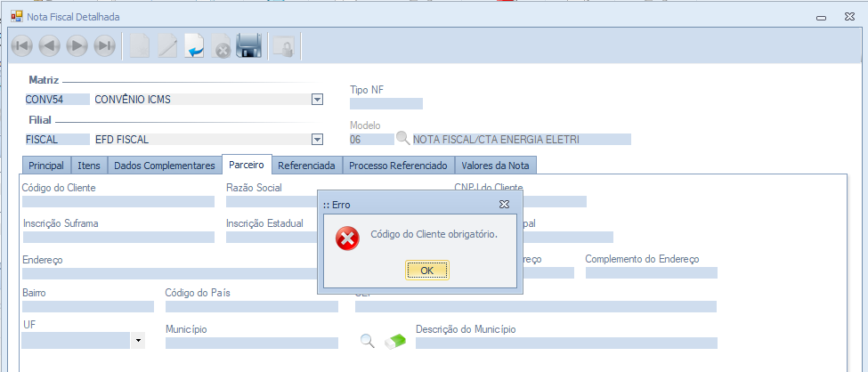Click the Endereço input field
The width and height of the screenshot is (868, 372).
[169, 273]
